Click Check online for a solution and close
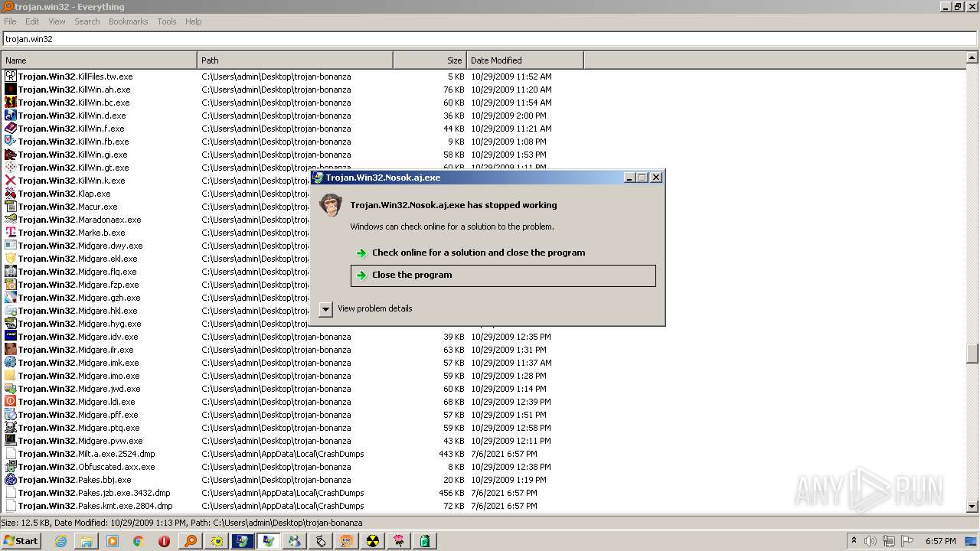Screen dimensions: 980x551 [x=503, y=253]
